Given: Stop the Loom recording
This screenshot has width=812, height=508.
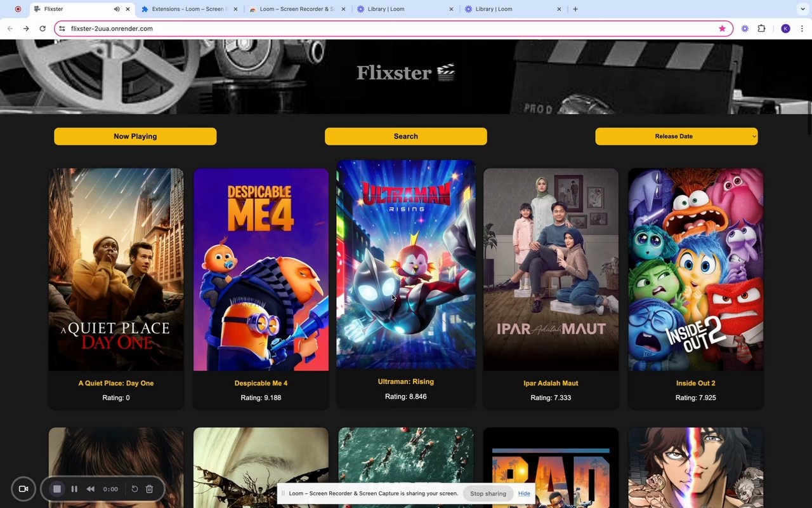Looking at the screenshot, I should click(x=57, y=489).
